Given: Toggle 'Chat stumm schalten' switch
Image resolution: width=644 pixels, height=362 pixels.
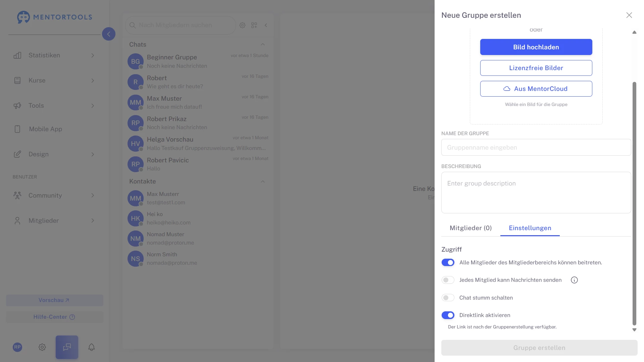Looking at the screenshot, I should [x=448, y=298].
